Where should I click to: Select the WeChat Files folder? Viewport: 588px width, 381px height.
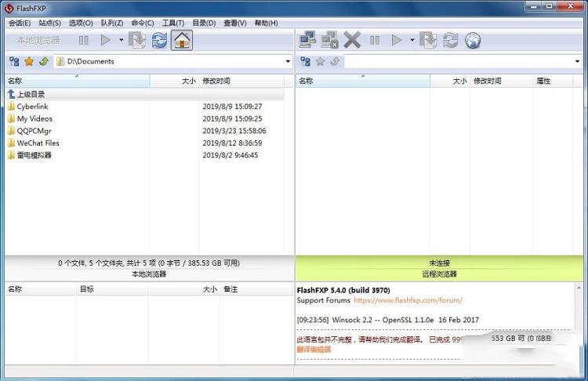point(38,143)
